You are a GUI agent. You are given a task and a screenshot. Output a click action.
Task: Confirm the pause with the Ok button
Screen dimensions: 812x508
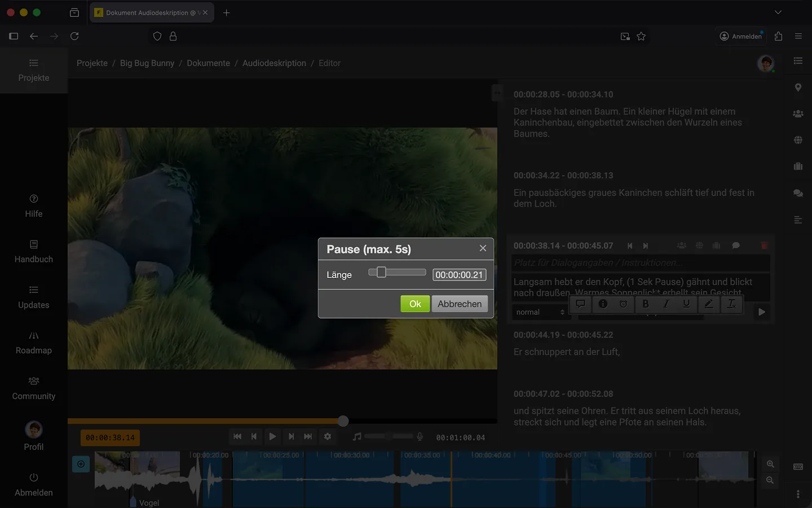click(x=415, y=304)
